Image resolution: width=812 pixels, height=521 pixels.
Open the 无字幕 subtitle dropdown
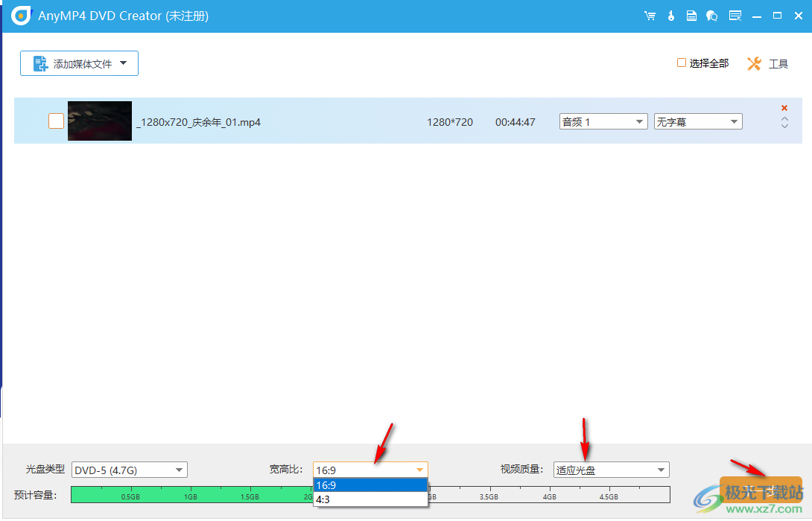[733, 121]
